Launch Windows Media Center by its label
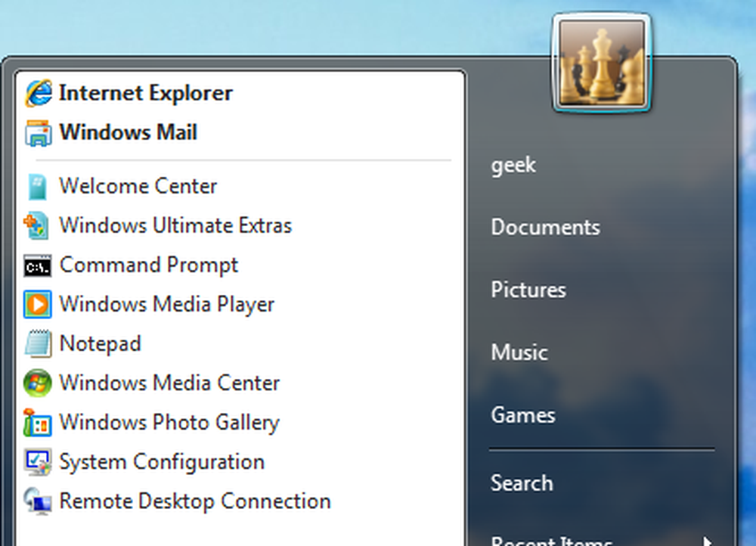This screenshot has width=756, height=546. (169, 383)
